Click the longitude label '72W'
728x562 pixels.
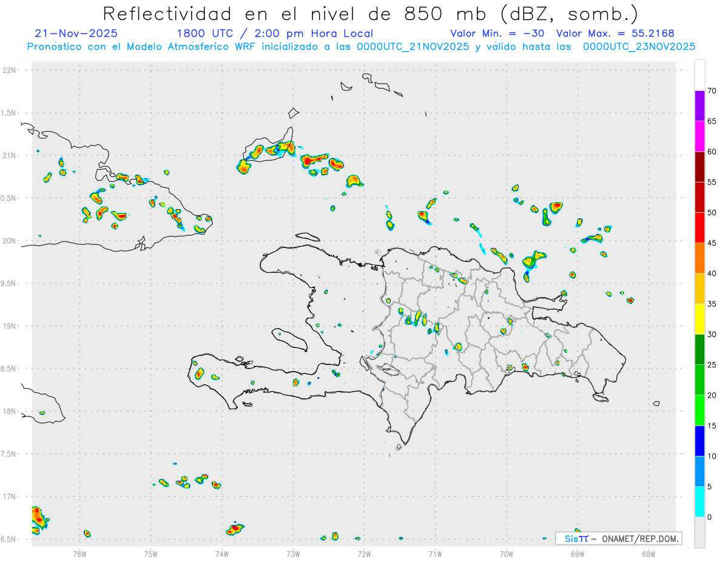point(364,554)
